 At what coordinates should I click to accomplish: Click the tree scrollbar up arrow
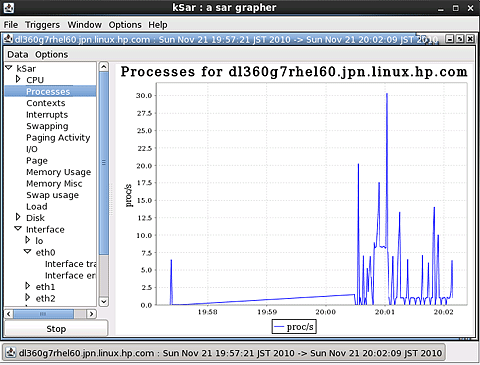pos(104,67)
